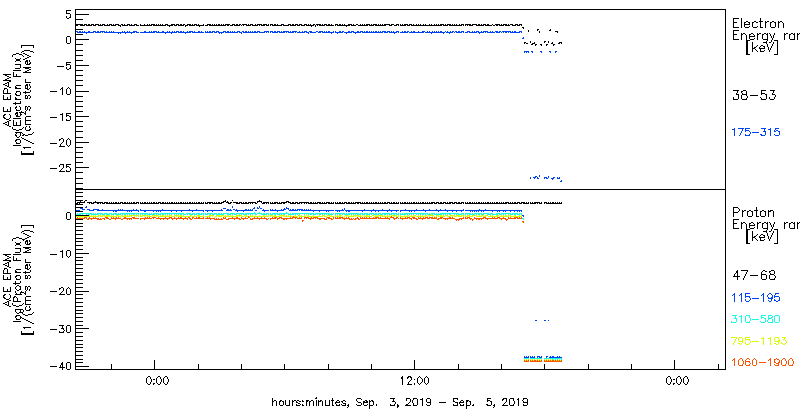Image resolution: width=800 pixels, height=410 pixels.
Task: Click the ACE EPAM Proton Flux axis title
Action: (x=17, y=278)
